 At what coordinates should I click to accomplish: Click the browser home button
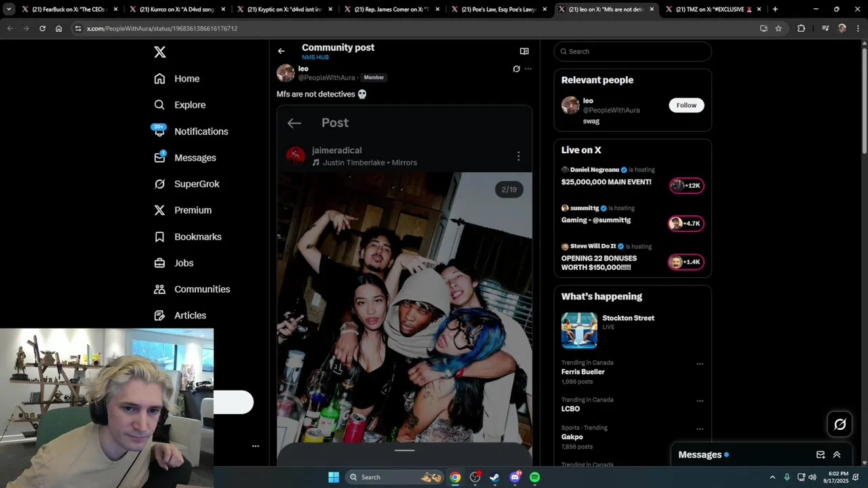tap(59, 28)
